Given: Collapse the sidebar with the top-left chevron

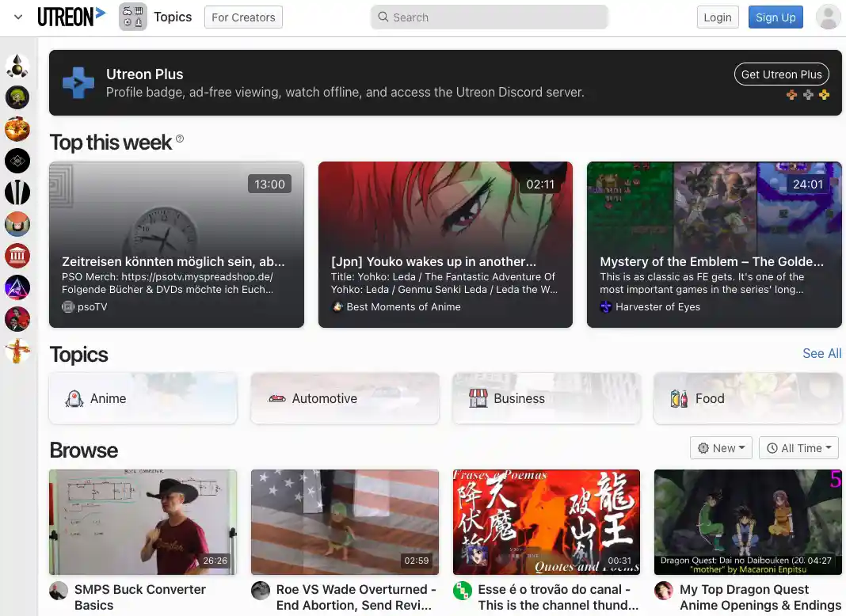Looking at the screenshot, I should tap(17, 17).
